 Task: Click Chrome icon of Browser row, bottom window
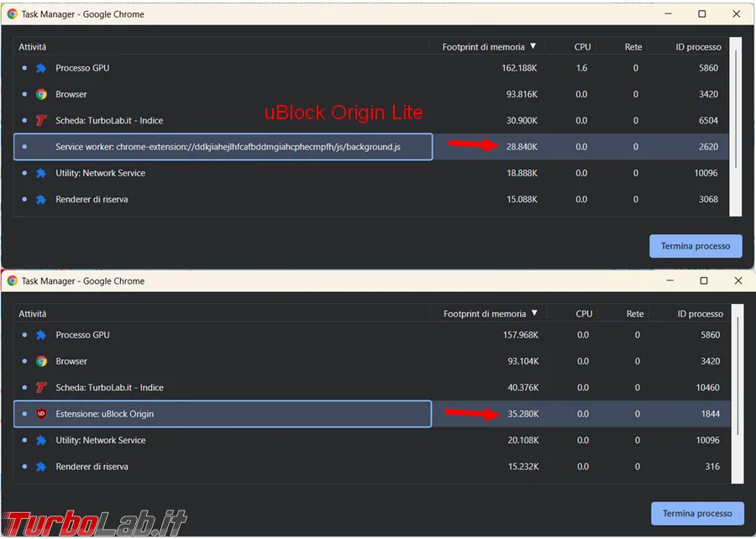click(x=41, y=361)
